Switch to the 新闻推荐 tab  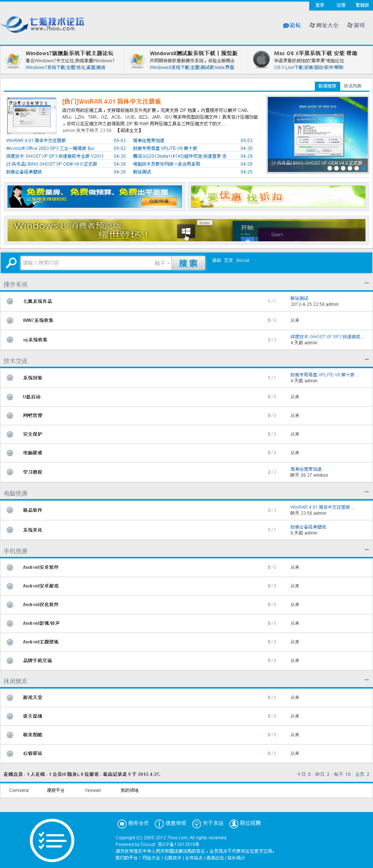click(327, 86)
